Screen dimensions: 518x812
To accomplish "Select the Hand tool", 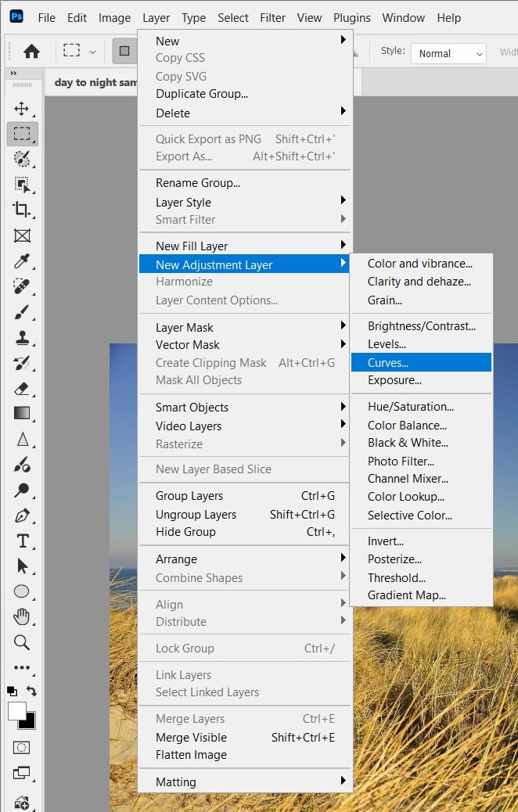I will pos(22,617).
